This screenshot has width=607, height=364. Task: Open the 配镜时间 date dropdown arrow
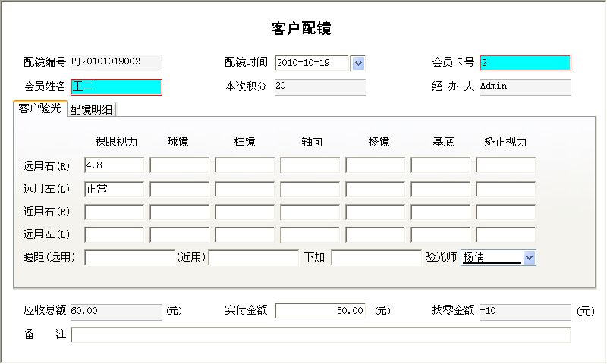point(359,63)
